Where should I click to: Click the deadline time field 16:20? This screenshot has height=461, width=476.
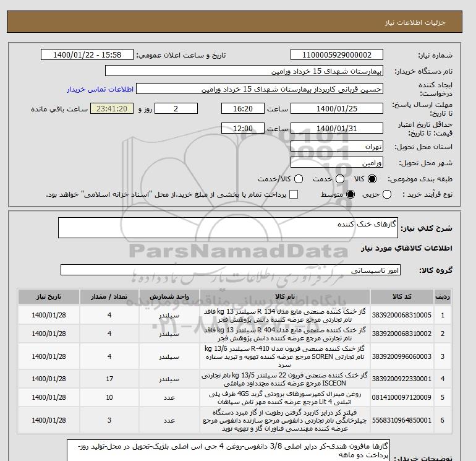coord(243,108)
